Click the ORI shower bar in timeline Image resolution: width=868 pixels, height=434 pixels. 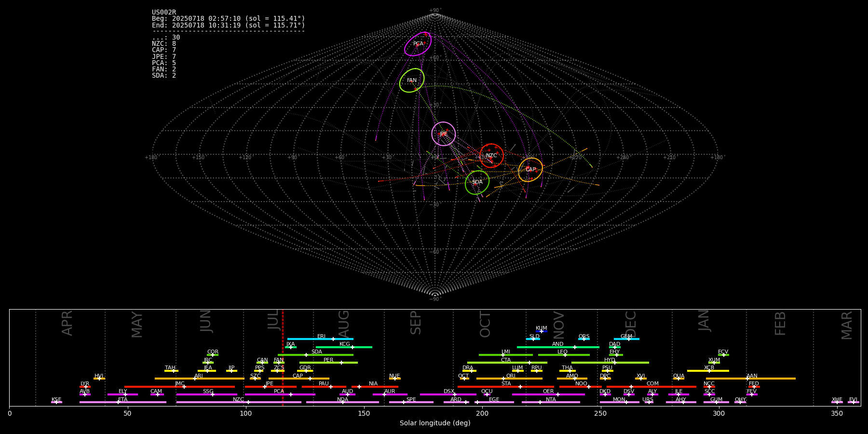tap(509, 379)
